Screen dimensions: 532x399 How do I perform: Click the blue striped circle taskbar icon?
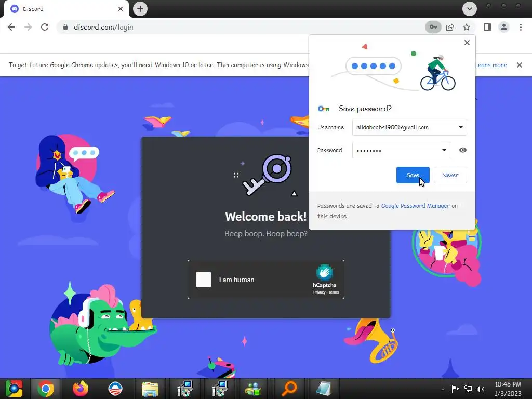115,389
